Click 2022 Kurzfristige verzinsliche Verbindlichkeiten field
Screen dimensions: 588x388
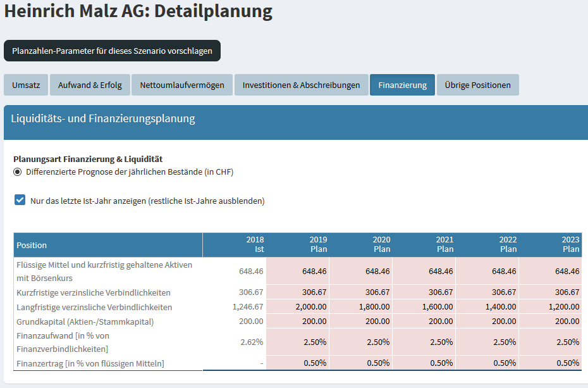click(487, 292)
